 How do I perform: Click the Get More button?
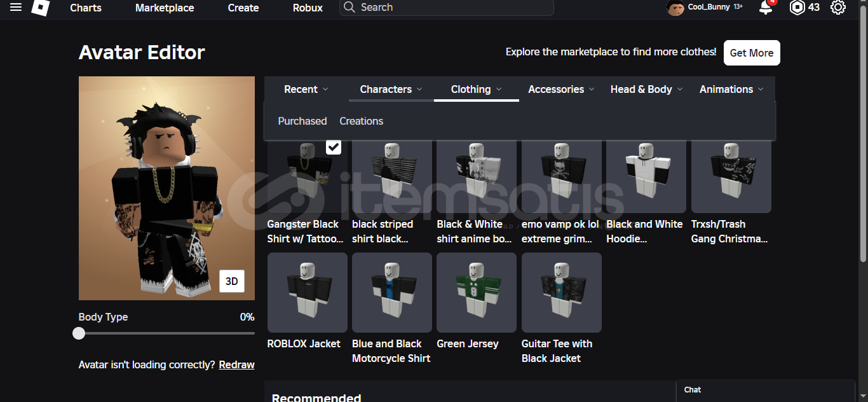point(752,53)
